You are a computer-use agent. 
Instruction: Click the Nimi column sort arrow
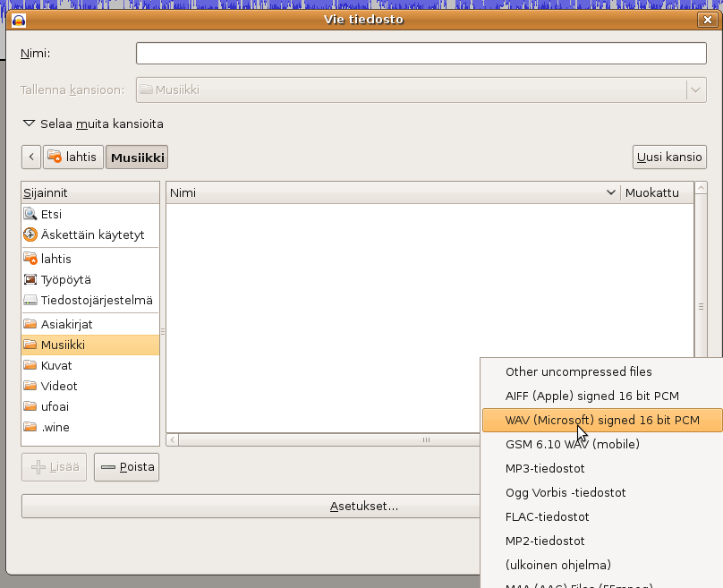coord(610,192)
